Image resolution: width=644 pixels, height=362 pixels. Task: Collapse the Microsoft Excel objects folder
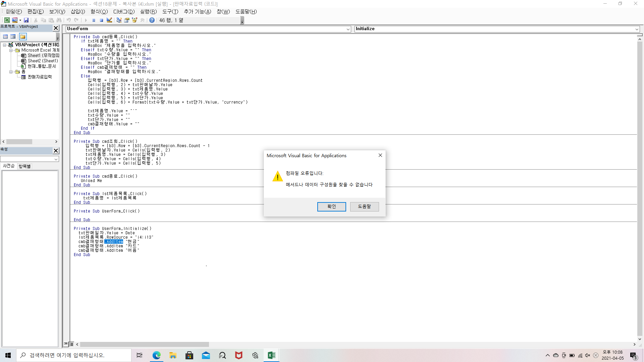(x=11, y=50)
